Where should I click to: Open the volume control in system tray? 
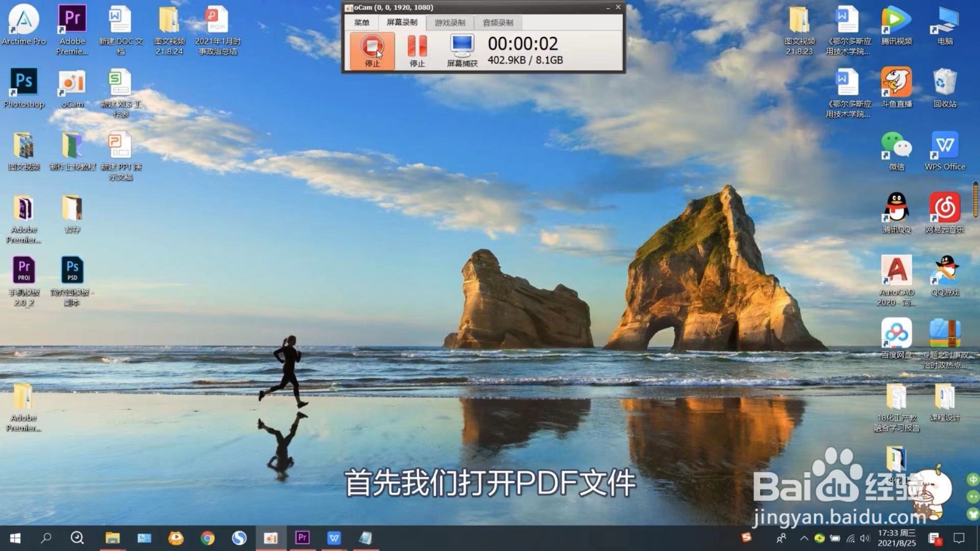865,538
